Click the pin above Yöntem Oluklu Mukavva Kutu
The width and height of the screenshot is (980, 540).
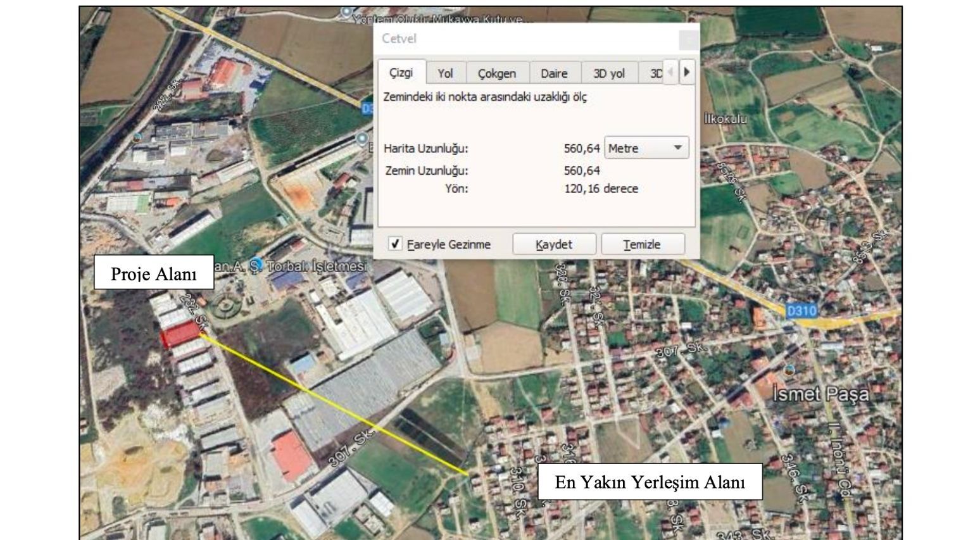[345, 11]
